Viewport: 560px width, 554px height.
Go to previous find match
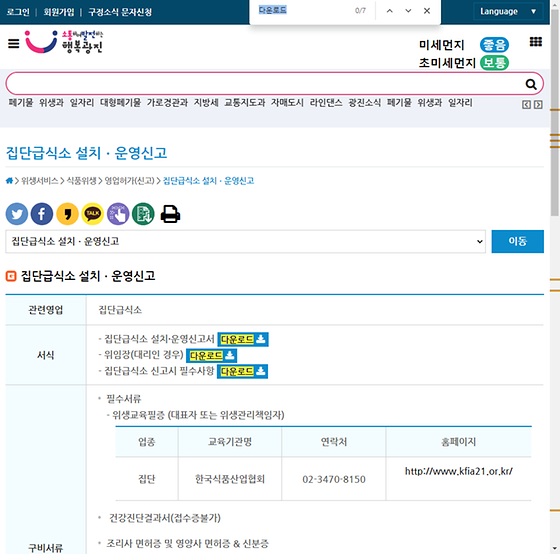390,11
